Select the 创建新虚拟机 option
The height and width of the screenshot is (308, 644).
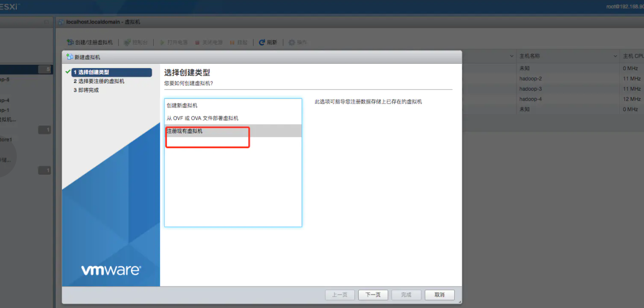pos(182,105)
